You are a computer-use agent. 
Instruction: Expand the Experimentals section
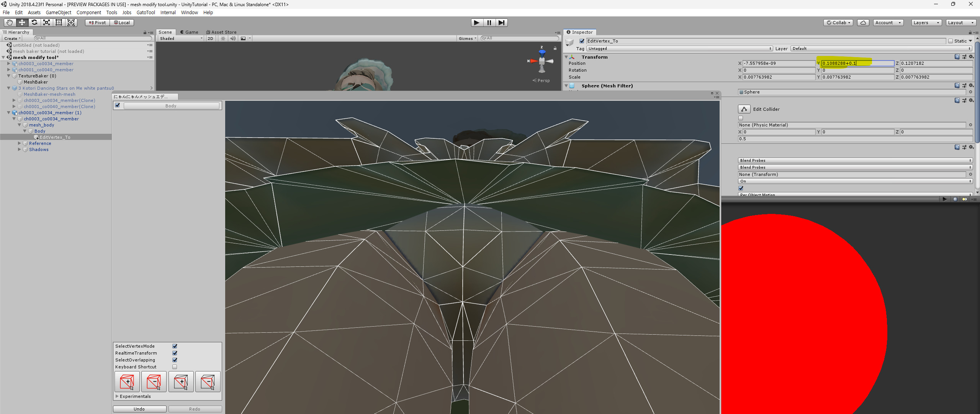[x=117, y=396]
